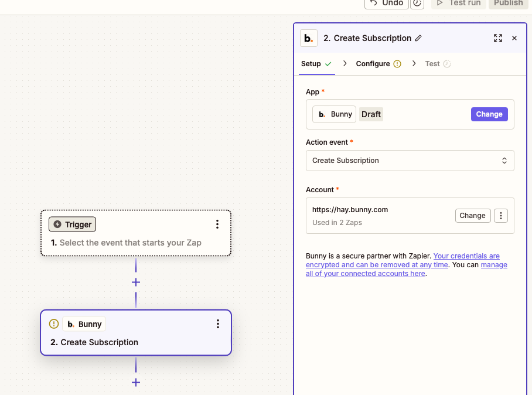Click the warning icon on the Bunny step node
The width and height of the screenshot is (532, 395).
click(x=53, y=324)
